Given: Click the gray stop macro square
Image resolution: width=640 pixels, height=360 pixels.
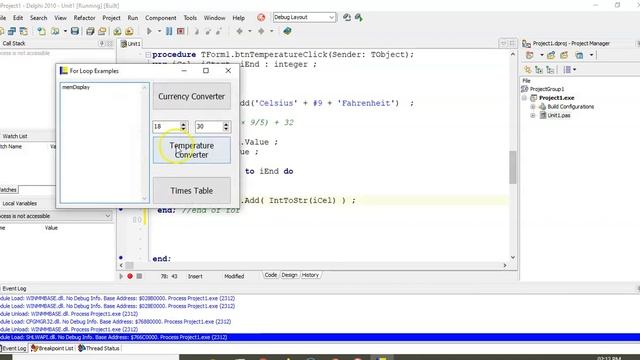Looking at the screenshot, I should 139,276.
